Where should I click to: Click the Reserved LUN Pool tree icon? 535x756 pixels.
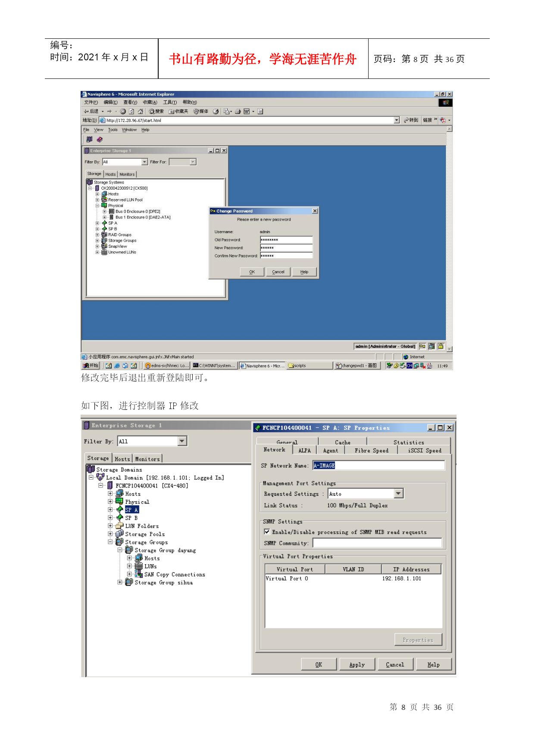click(x=104, y=200)
